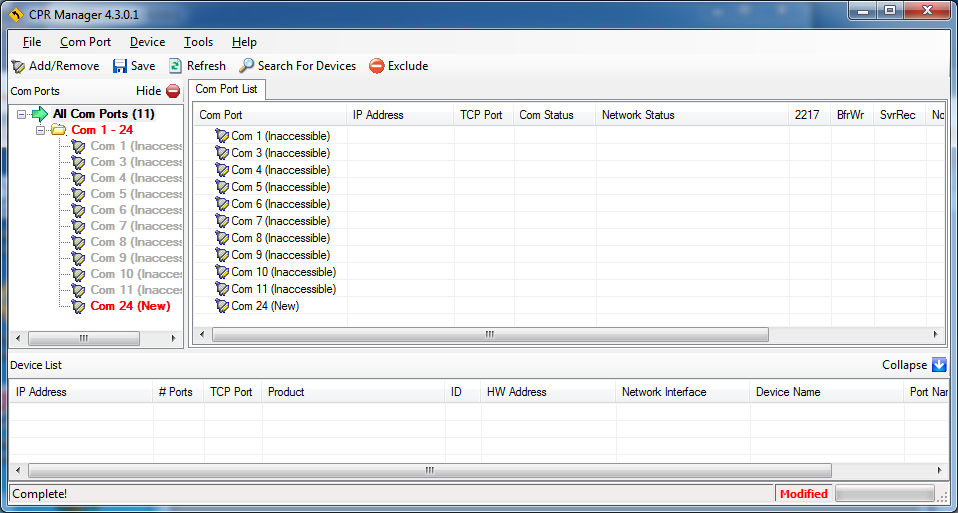This screenshot has height=513, width=958.
Task: Click the Com 5 port icon in the tree
Action: pyautogui.click(x=78, y=194)
